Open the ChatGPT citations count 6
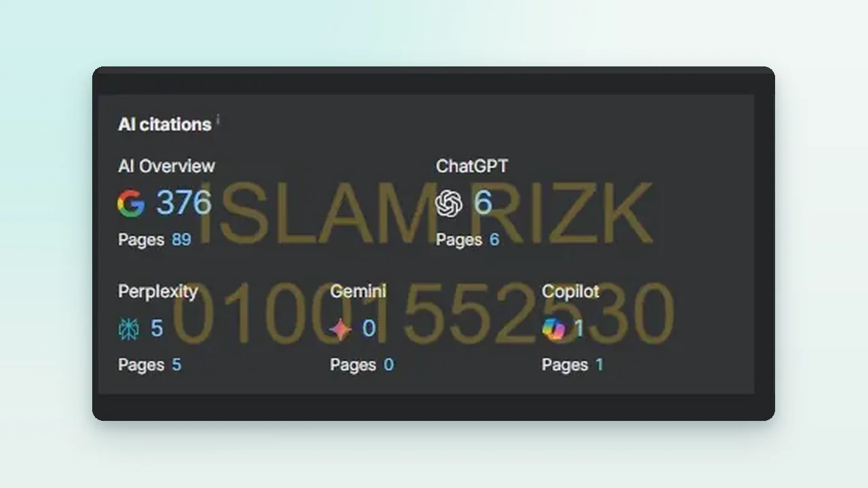Viewport: 868px width, 488px height. click(483, 203)
